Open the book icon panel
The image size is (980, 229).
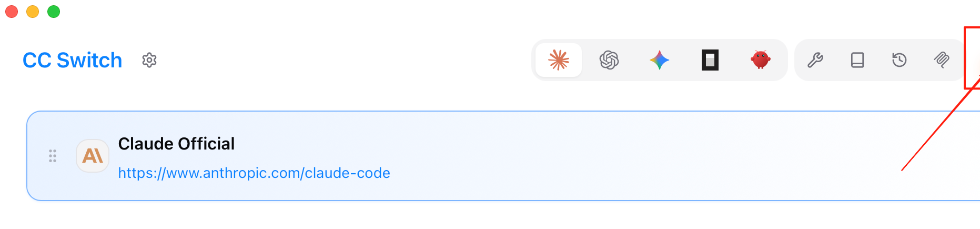(x=857, y=60)
